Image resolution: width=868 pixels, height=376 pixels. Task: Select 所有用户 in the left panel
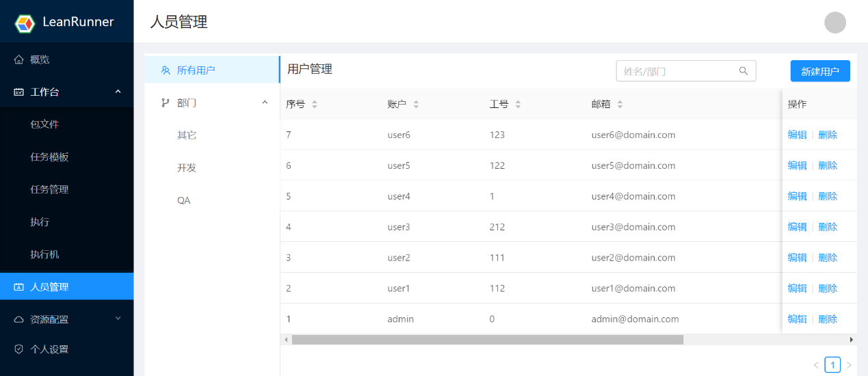tap(212, 70)
